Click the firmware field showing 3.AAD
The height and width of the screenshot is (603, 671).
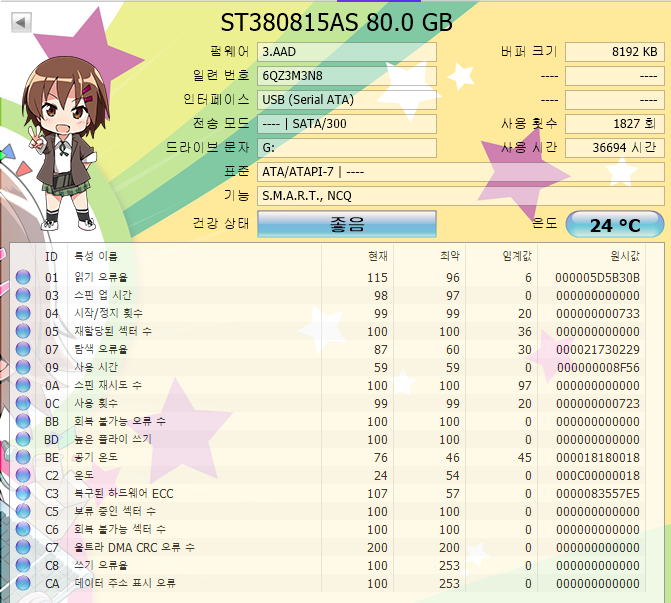click(x=347, y=52)
